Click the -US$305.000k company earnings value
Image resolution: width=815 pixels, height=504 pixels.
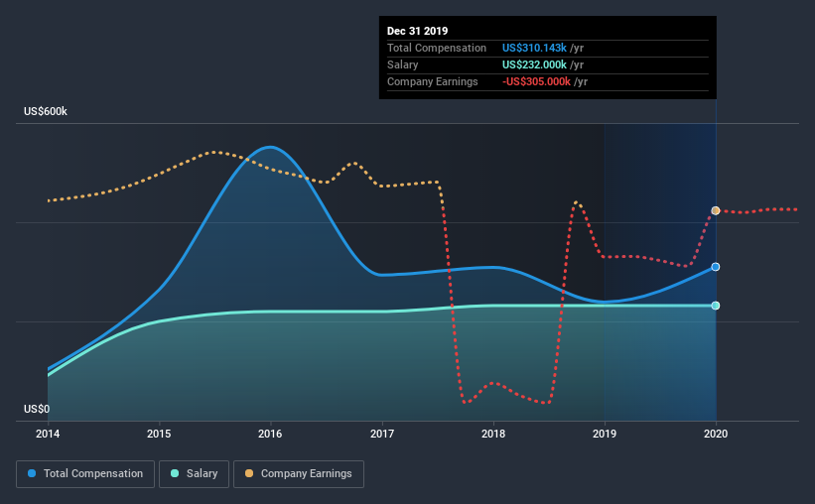pos(536,81)
